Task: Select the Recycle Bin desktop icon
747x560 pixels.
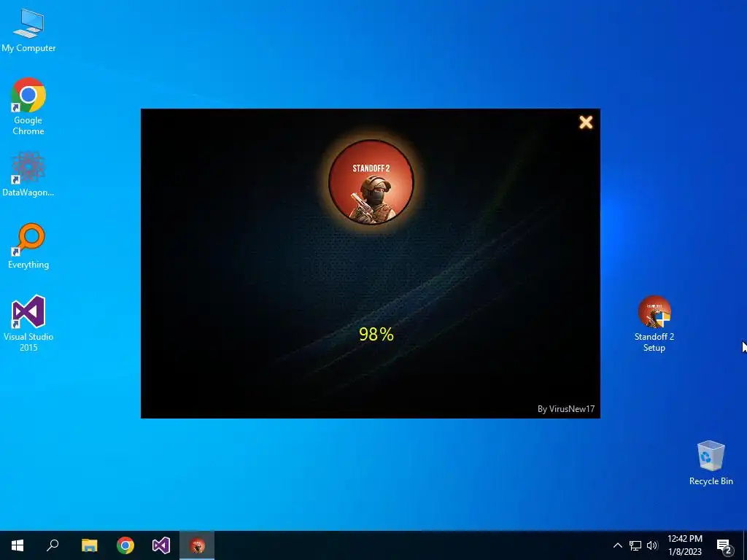Action: point(711,463)
